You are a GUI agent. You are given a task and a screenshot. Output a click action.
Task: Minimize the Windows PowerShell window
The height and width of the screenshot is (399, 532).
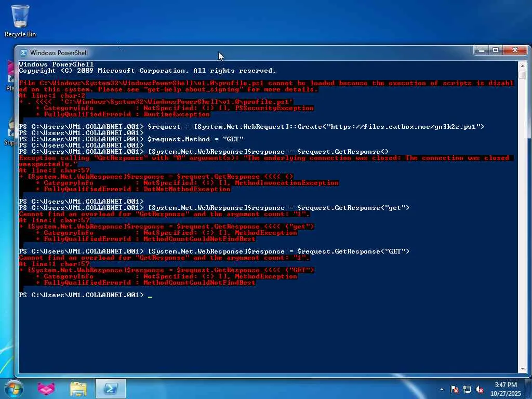pyautogui.click(x=481, y=50)
